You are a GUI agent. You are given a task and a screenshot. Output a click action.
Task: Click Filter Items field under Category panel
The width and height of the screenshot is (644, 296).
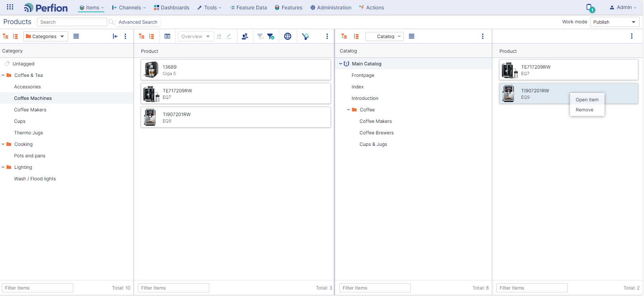tap(37, 288)
